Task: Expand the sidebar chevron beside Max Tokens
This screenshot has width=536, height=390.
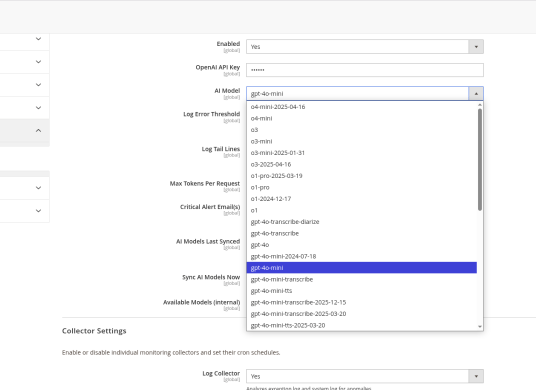Action: (38, 188)
